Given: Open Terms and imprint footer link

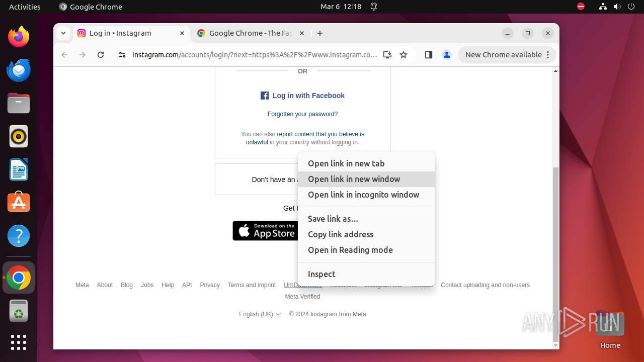Looking at the screenshot, I should coord(252,285).
